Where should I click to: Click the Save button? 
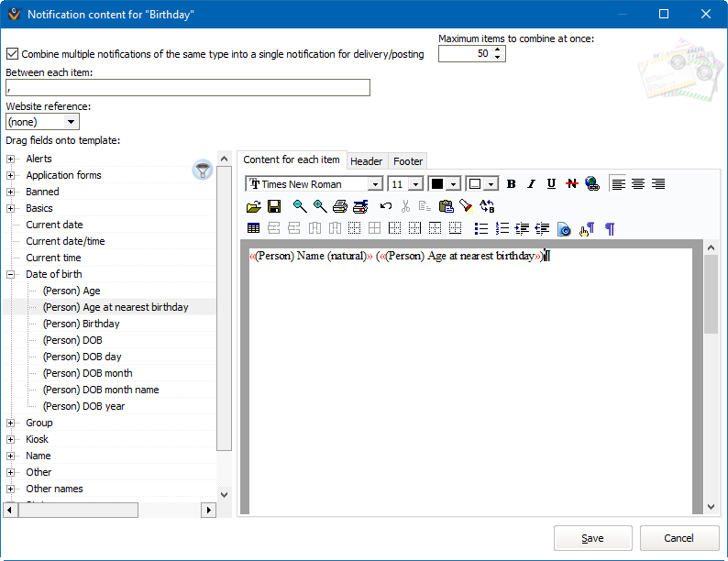pos(592,538)
